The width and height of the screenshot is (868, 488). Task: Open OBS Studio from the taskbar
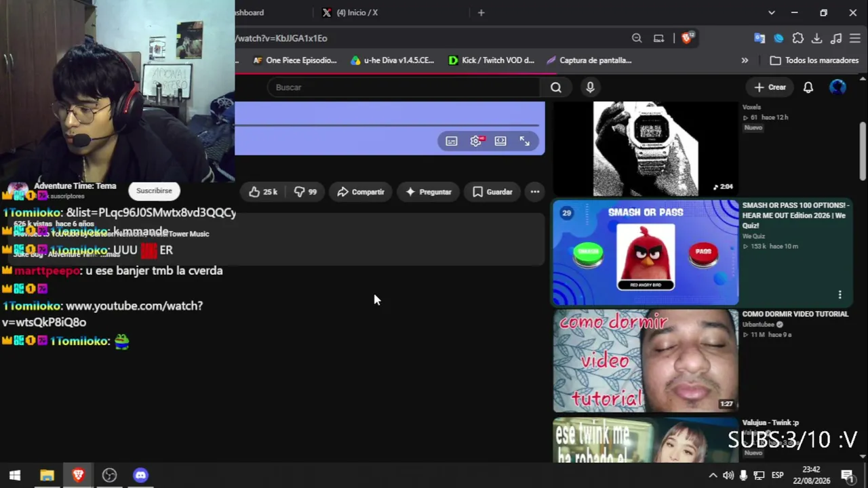tap(109, 475)
